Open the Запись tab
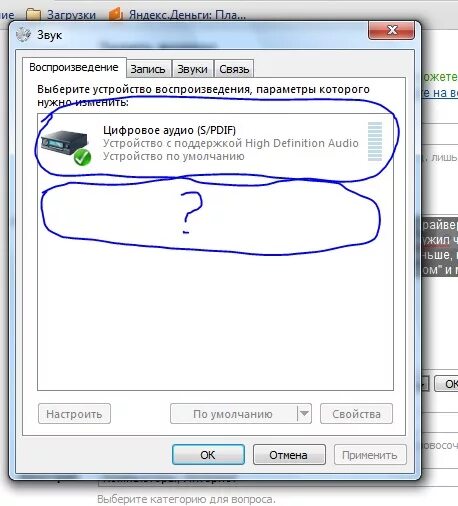 click(148, 69)
